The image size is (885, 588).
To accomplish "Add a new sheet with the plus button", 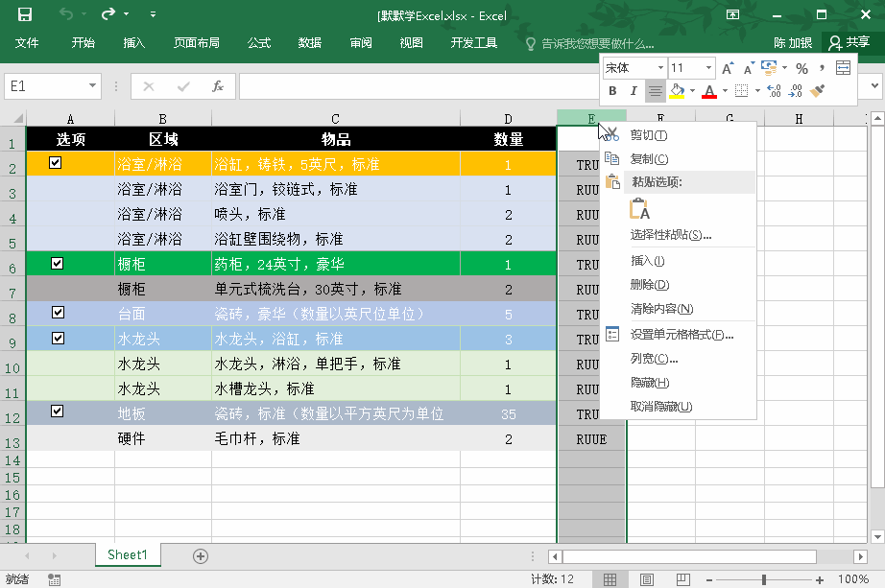I will 201,556.
